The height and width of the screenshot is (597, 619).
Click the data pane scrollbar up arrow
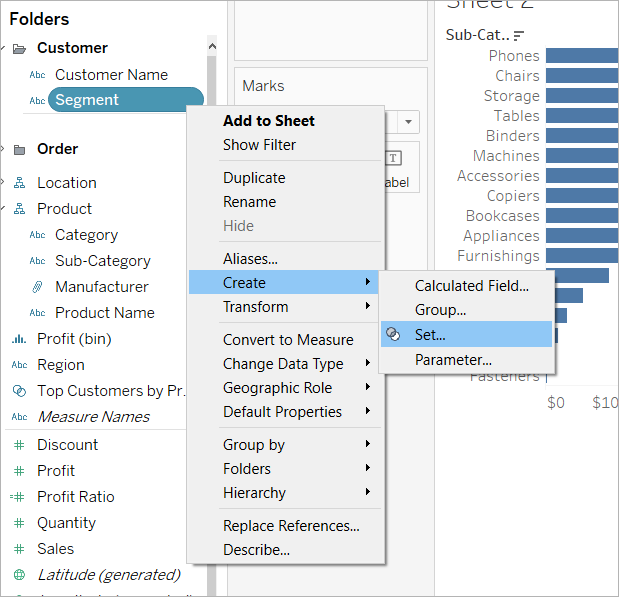(212, 46)
